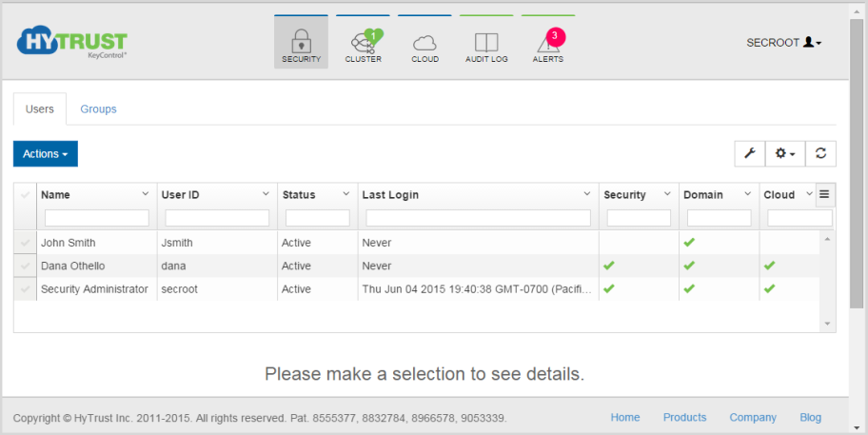Select the John Smith row checkmark
Viewport: 868px width, 435px height.
tap(25, 243)
